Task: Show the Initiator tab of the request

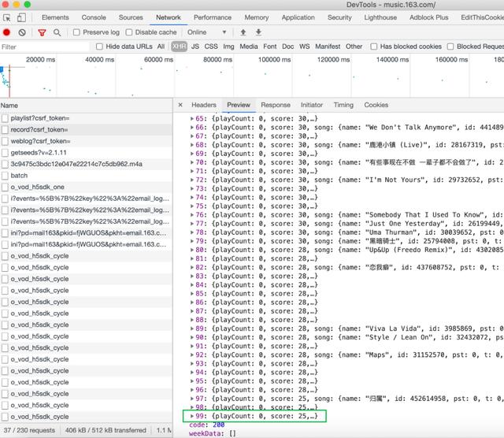Action: 312,105
